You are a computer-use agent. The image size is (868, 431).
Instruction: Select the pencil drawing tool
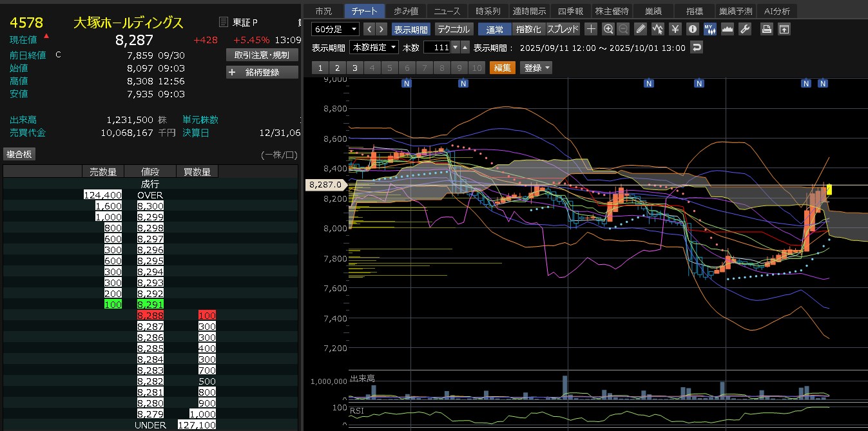[640, 29]
